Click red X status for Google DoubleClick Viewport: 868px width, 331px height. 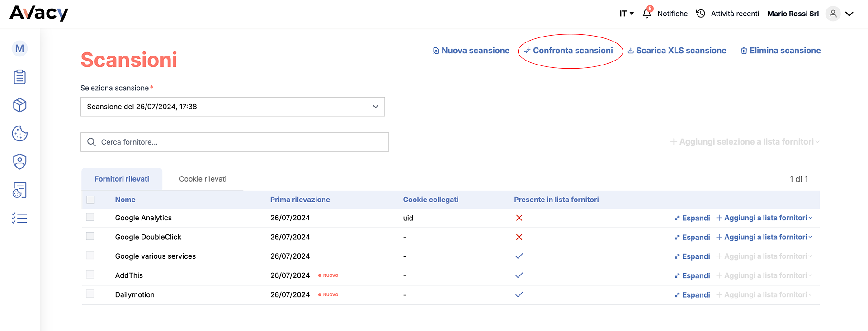tap(519, 237)
